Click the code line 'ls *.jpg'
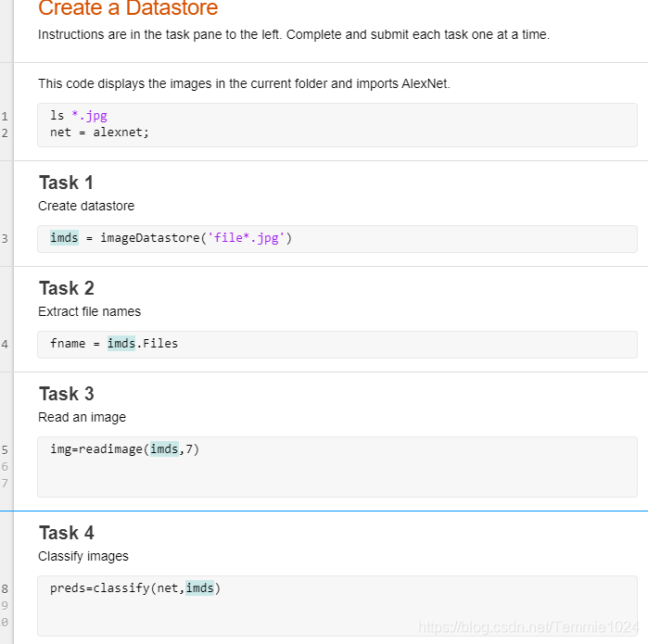The image size is (648, 644). point(79,116)
